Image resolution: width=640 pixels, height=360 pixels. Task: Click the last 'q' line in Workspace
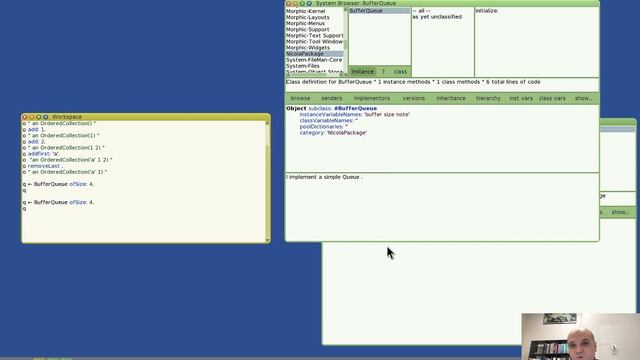24,209
